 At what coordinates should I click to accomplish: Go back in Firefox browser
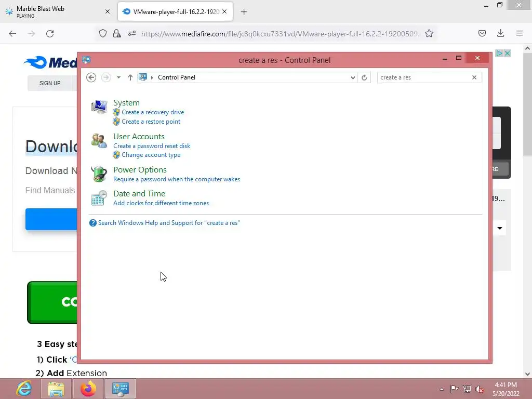[x=12, y=33]
